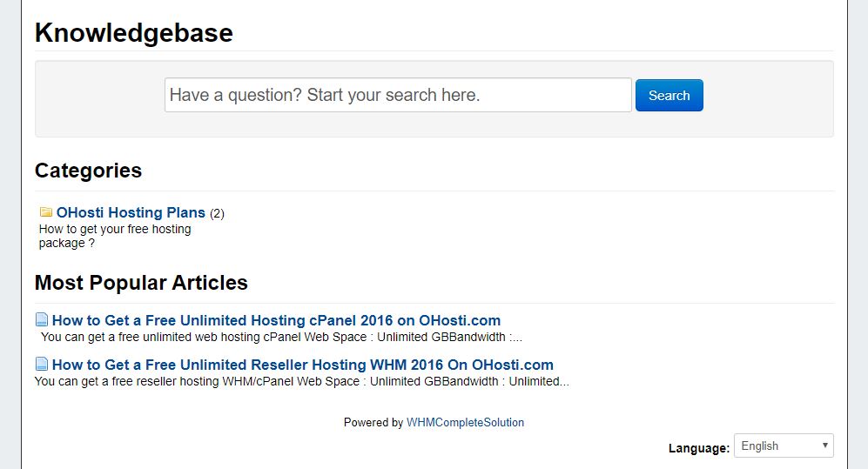Screen dimensions: 868x469
Task: Open the Language dropdown showing English
Action: [x=784, y=446]
